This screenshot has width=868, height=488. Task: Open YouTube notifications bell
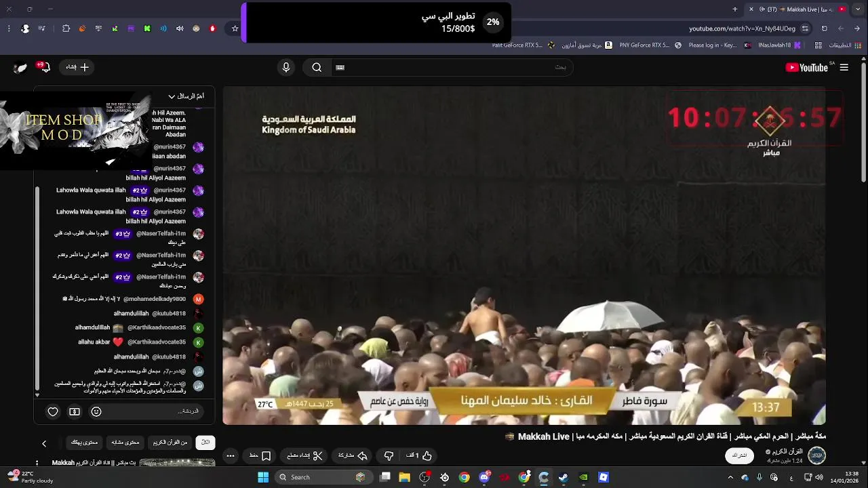(45, 67)
